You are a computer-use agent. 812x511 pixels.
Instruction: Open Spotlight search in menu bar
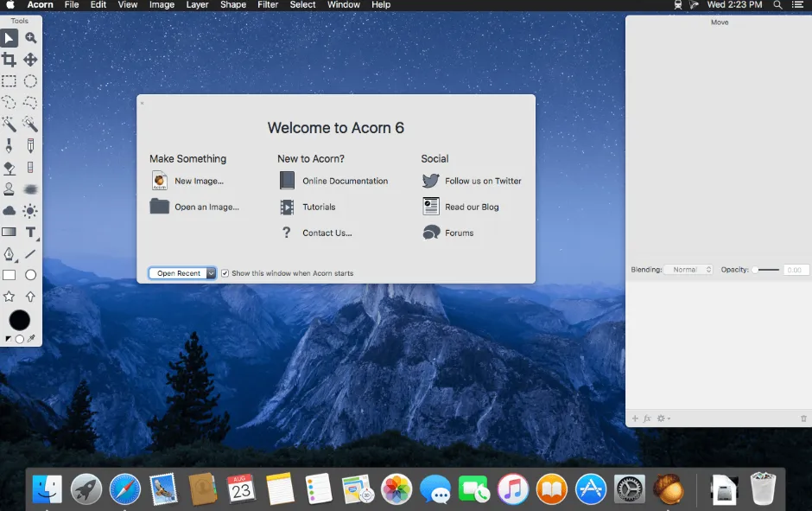tap(777, 4)
